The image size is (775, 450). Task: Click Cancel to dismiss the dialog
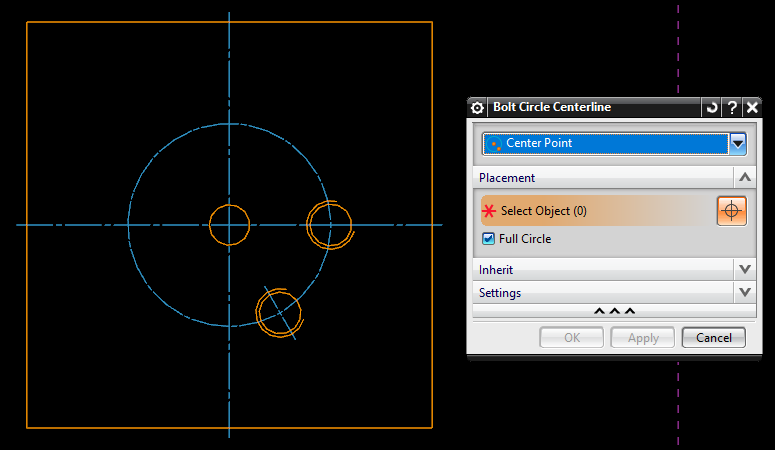(713, 338)
